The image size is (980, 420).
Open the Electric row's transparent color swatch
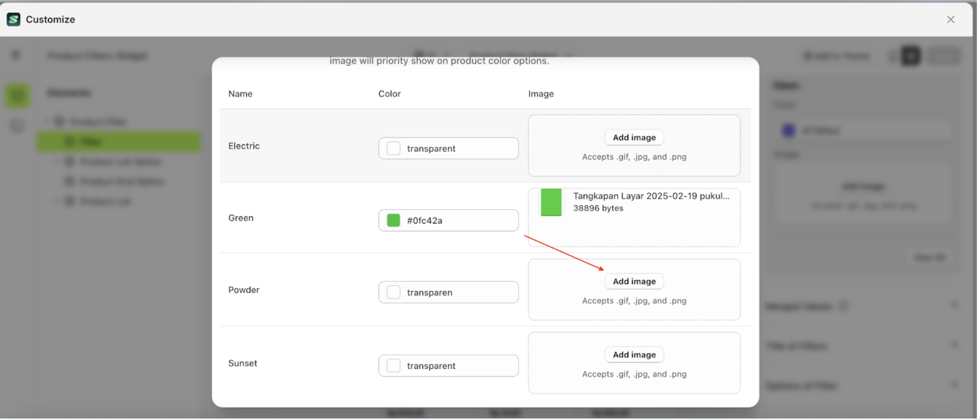pyautogui.click(x=393, y=148)
